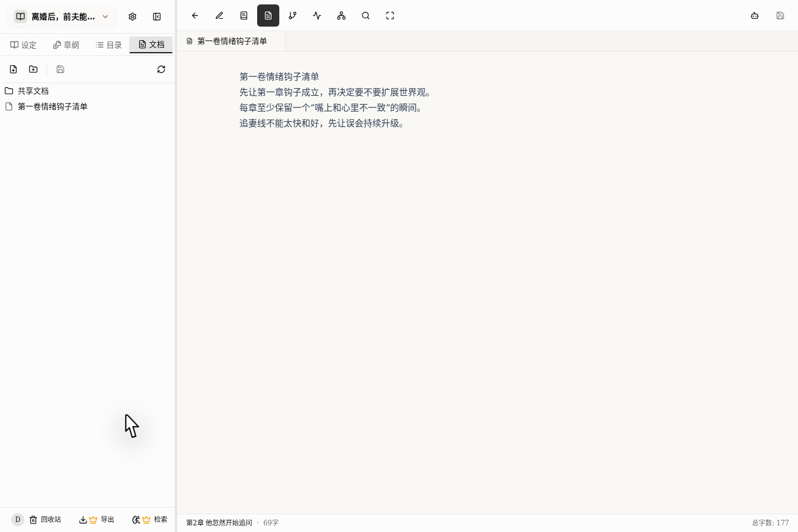Click the 总字数: 177 status entry
The width and height of the screenshot is (798, 532).
point(770,523)
